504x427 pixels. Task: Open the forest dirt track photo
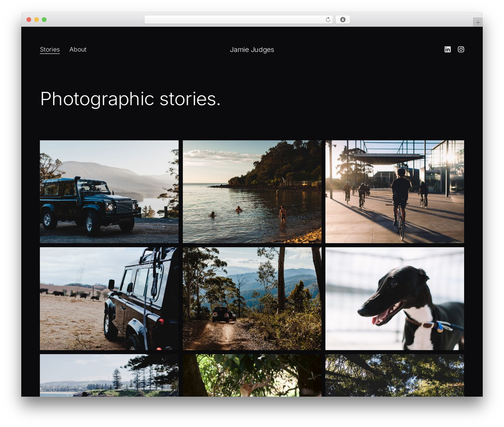click(x=252, y=299)
